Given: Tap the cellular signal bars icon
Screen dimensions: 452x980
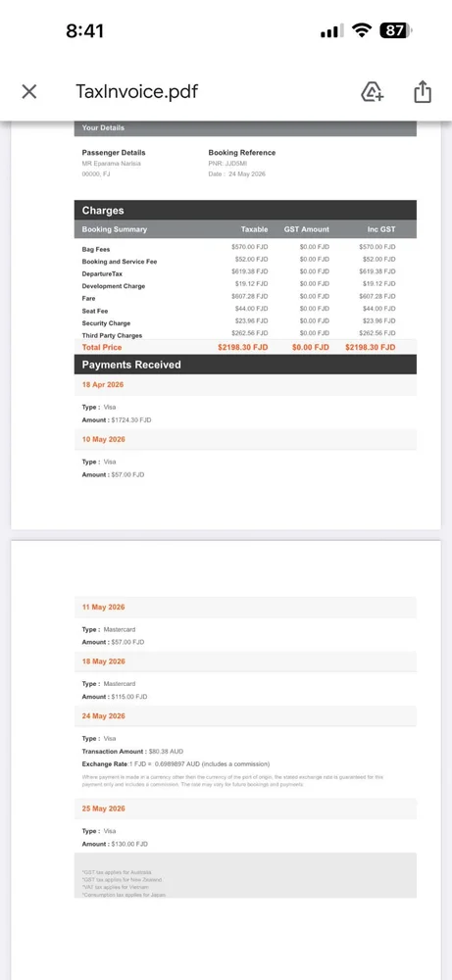Looking at the screenshot, I should click(x=331, y=30).
